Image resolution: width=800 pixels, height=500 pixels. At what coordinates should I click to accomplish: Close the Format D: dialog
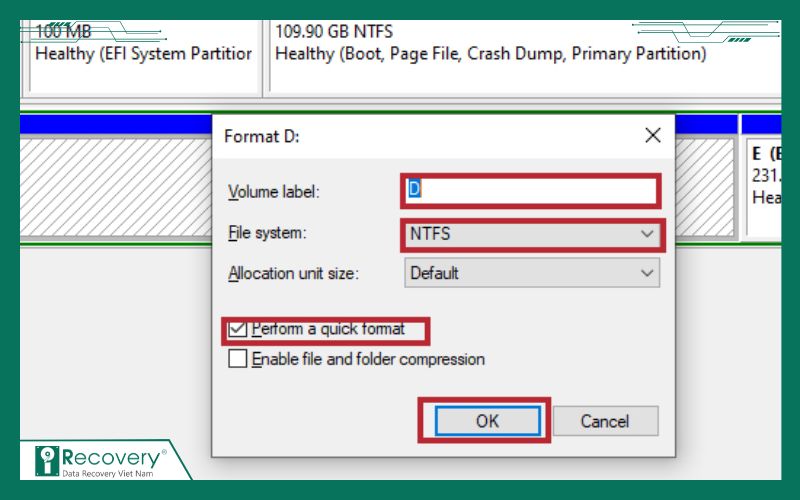pos(653,136)
